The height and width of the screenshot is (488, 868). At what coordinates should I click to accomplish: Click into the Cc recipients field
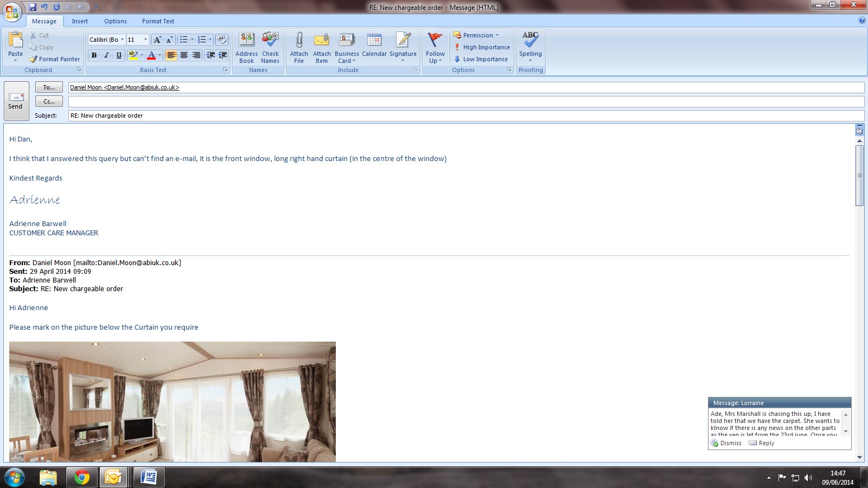[x=465, y=101]
